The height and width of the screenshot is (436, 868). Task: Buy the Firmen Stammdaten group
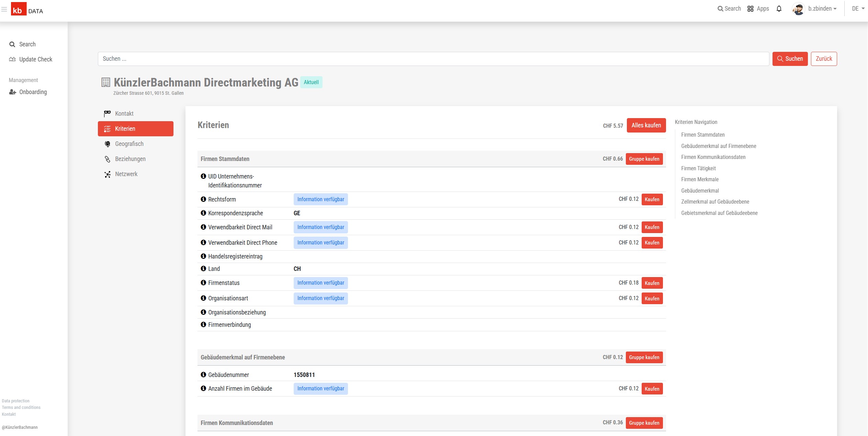click(x=644, y=159)
